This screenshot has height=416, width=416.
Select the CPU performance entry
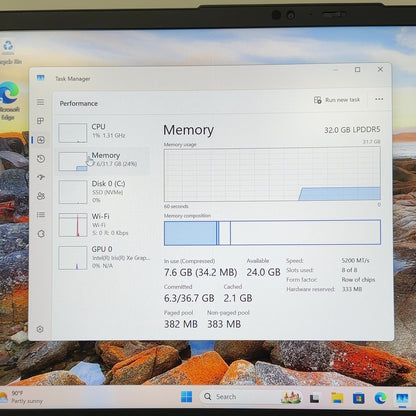click(x=103, y=132)
